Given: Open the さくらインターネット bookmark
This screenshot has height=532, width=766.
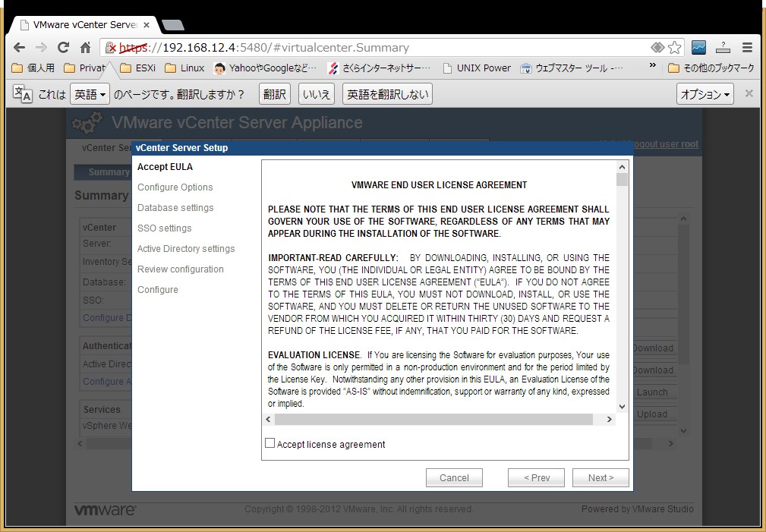Looking at the screenshot, I should (x=380, y=68).
